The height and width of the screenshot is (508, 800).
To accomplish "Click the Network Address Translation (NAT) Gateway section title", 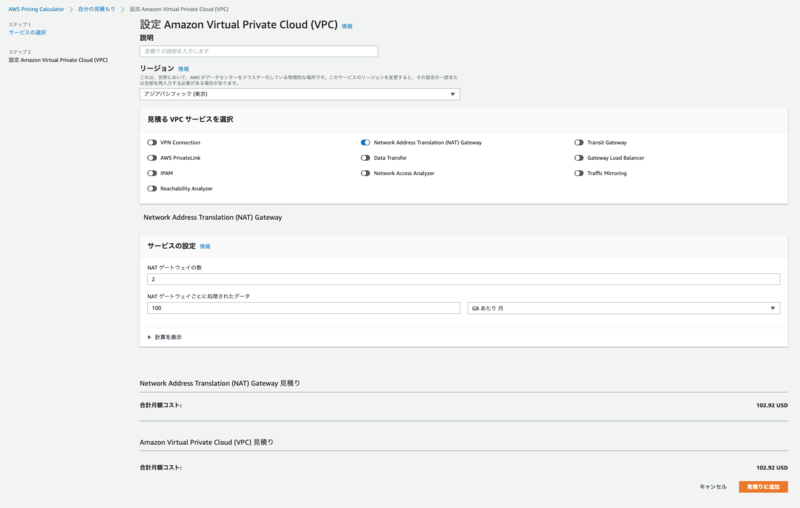I will (x=213, y=217).
